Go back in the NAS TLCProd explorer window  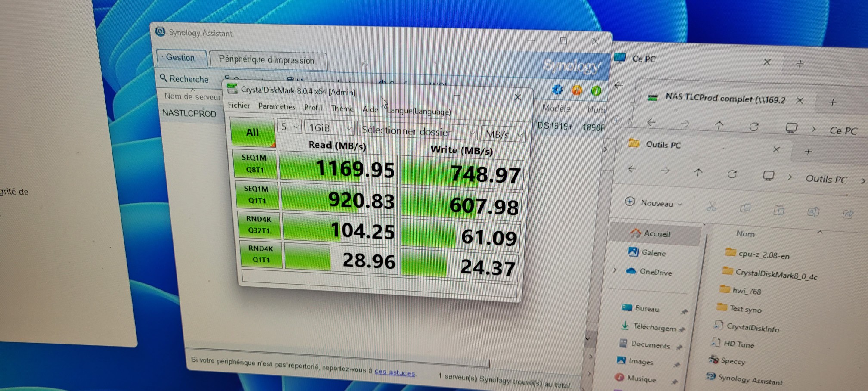[651, 122]
